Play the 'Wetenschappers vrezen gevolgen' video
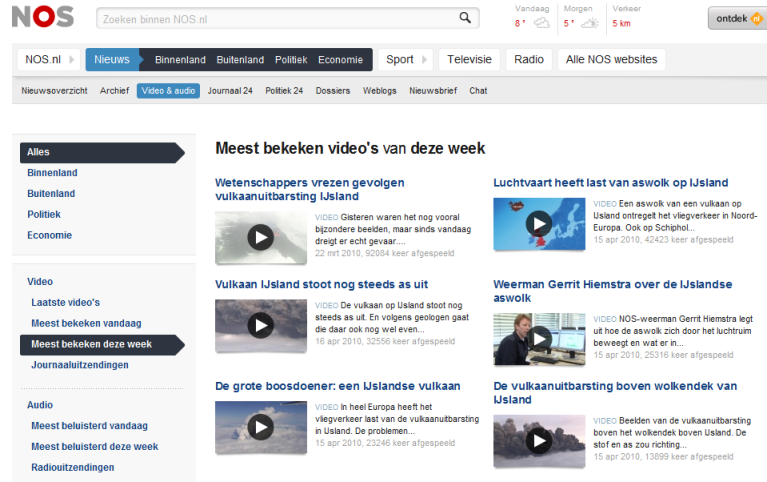The image size is (767, 482). coord(261,238)
